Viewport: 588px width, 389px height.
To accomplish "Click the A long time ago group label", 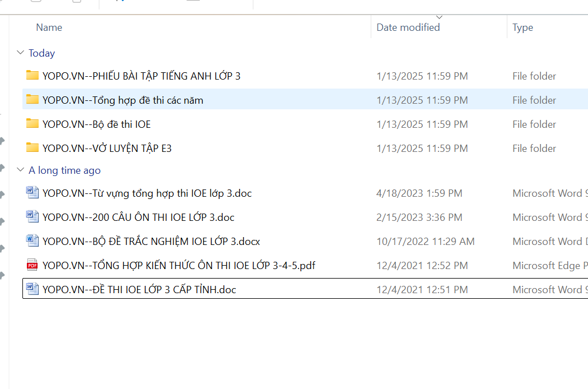I will 64,170.
